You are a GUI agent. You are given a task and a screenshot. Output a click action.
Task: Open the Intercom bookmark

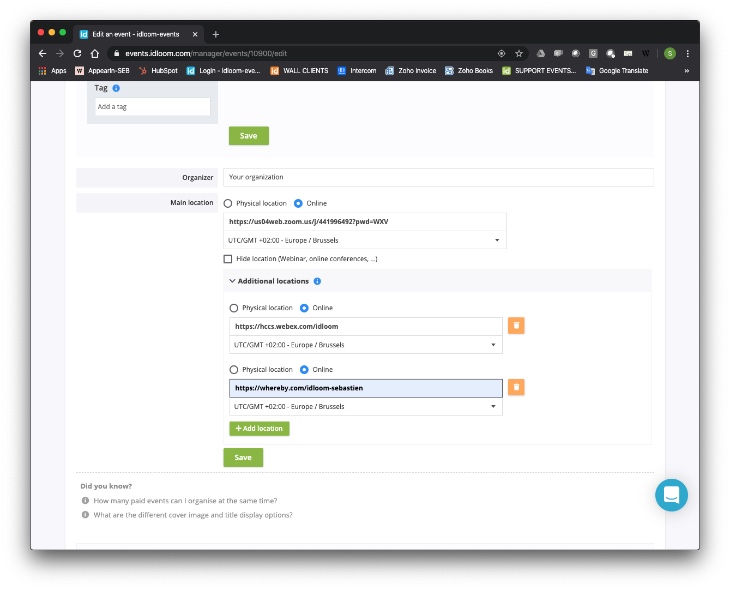357,71
